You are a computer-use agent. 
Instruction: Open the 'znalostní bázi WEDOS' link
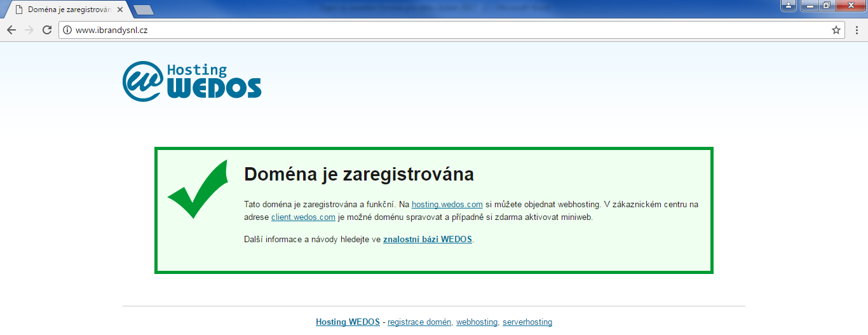(x=428, y=240)
